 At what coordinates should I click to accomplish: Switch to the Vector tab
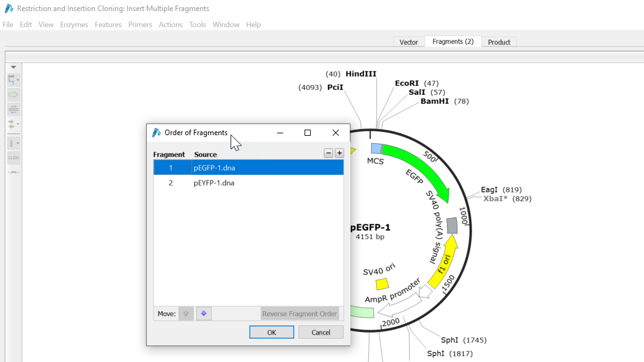[x=409, y=42]
